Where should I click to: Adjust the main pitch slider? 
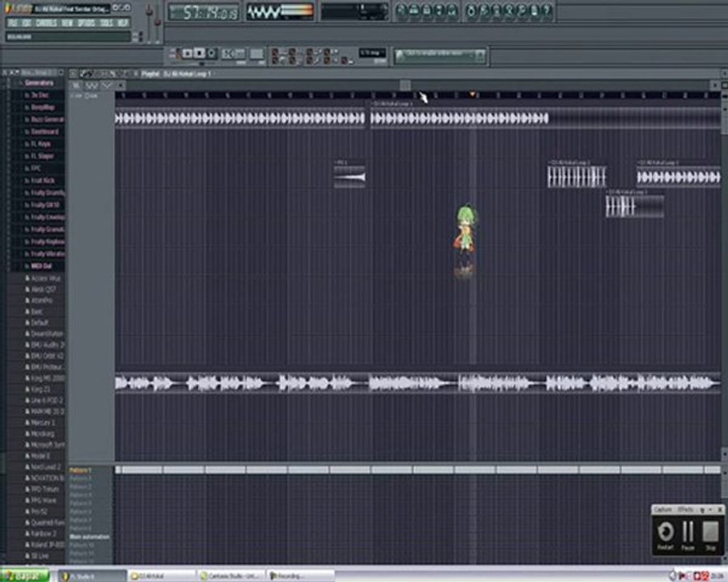point(158,23)
